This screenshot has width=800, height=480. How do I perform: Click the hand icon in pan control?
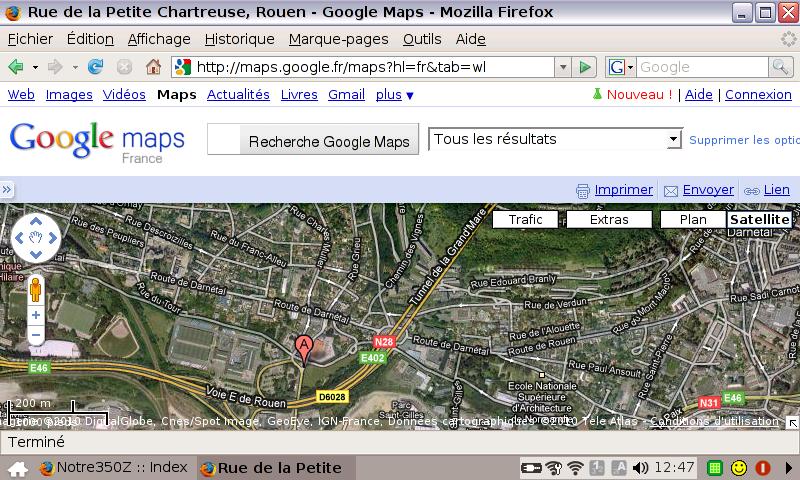point(36,238)
